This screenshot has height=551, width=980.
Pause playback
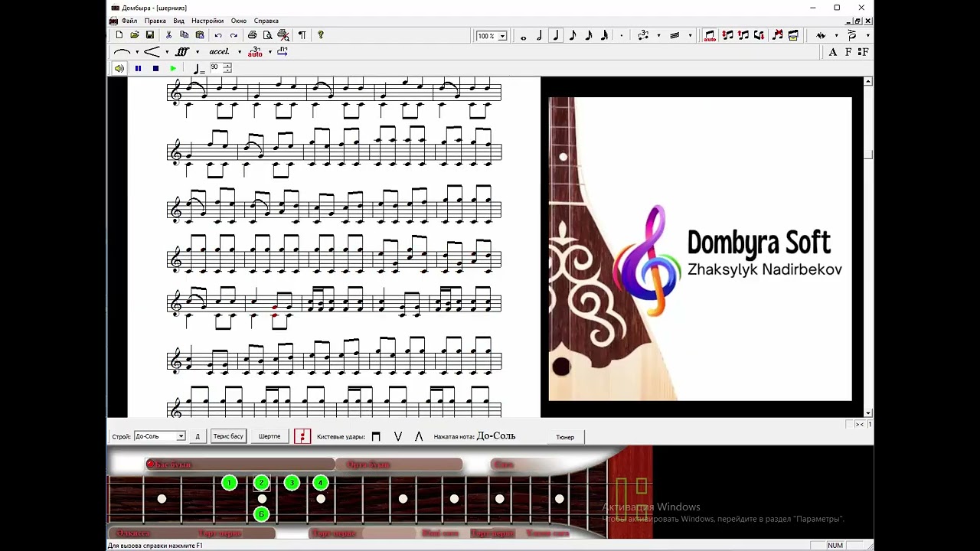pyautogui.click(x=138, y=68)
